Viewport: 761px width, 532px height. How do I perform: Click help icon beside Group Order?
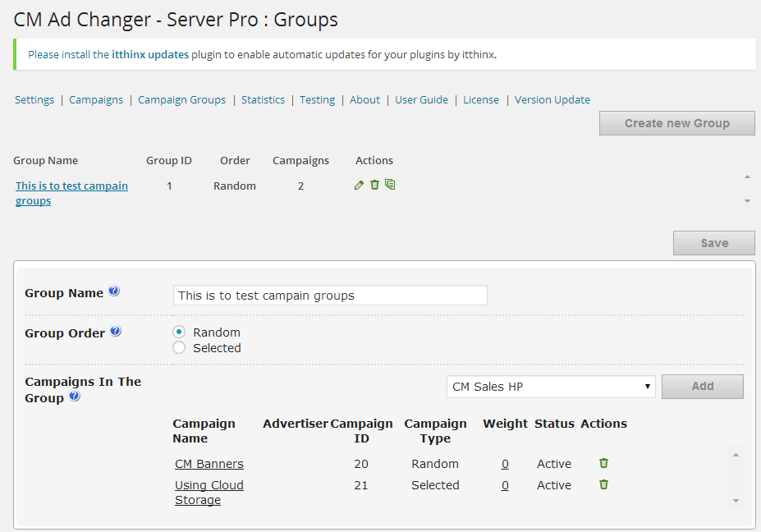[116, 332]
